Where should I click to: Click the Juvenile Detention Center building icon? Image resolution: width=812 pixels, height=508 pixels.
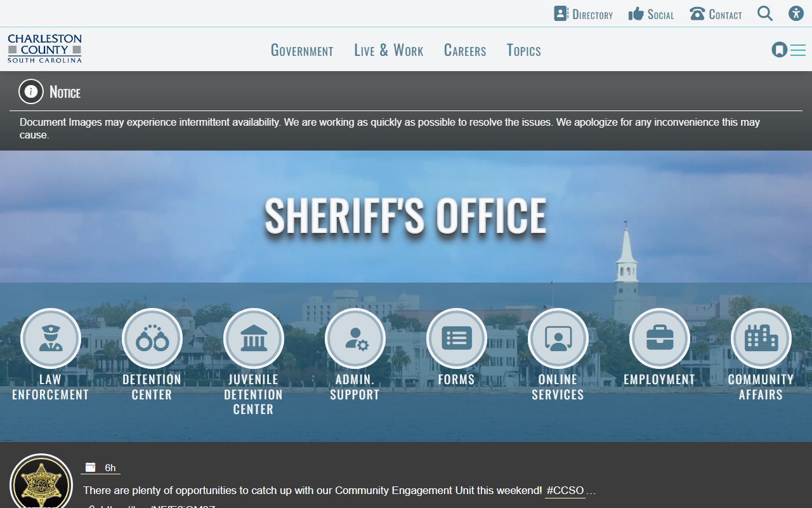point(254,338)
